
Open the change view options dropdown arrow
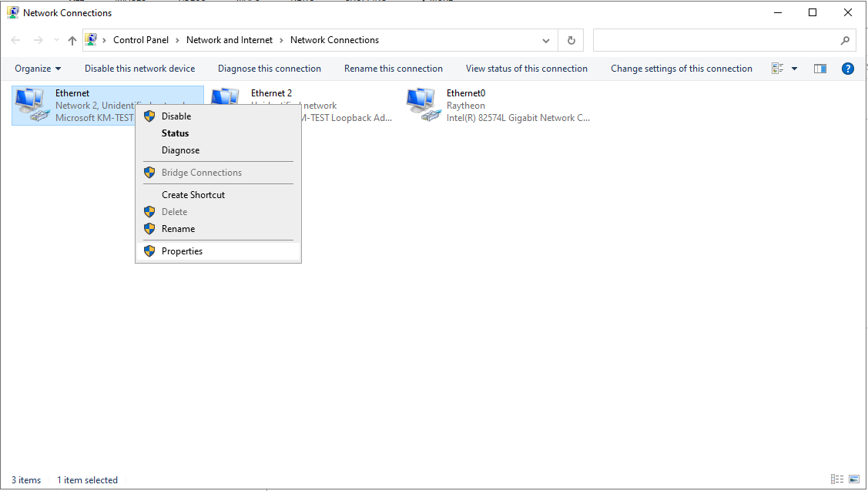click(795, 69)
